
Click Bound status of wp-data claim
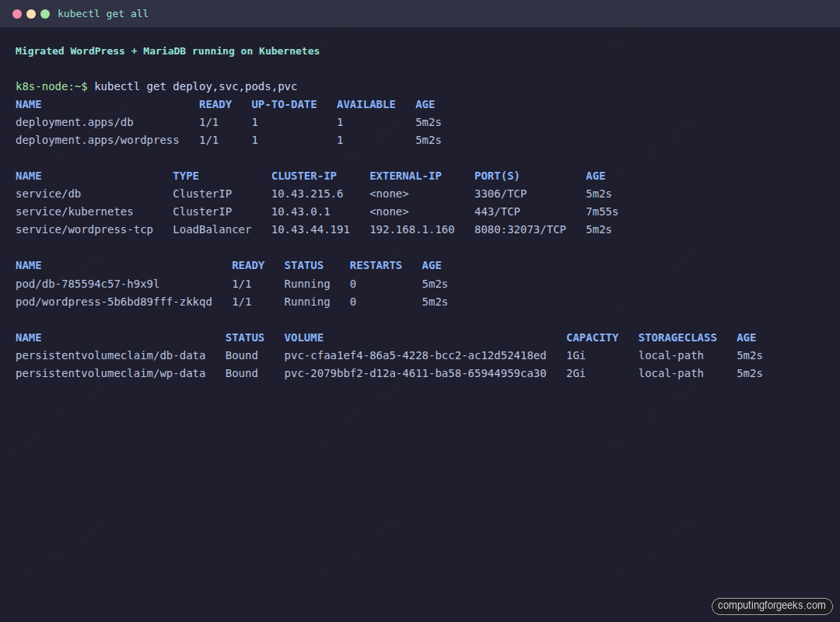(242, 373)
